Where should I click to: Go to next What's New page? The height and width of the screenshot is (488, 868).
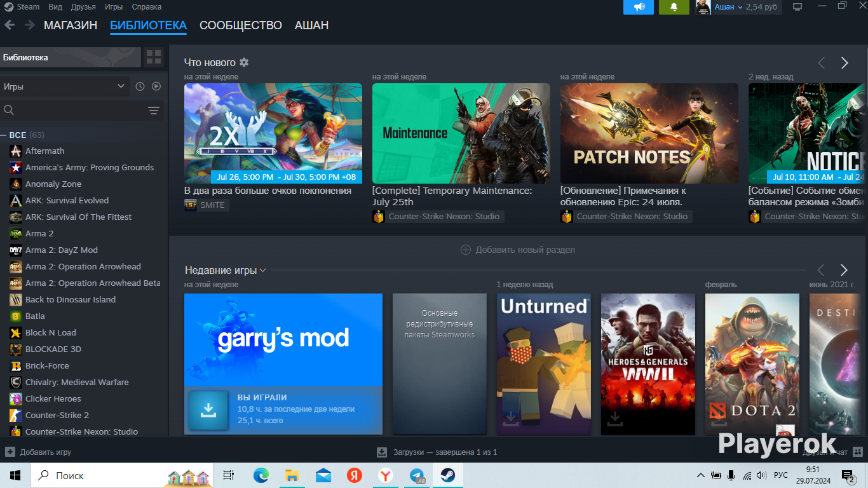point(844,63)
